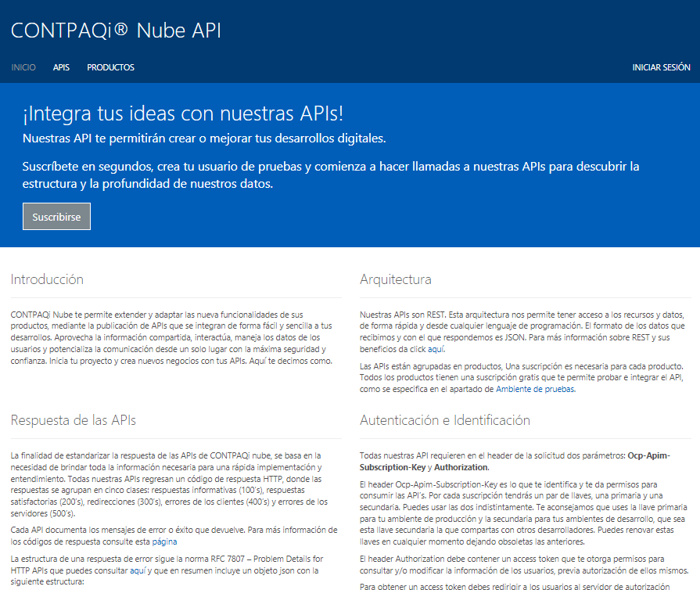Viewport: 700px width, 590px height.
Task: Open the APIS menu item
Action: pyautogui.click(x=61, y=67)
